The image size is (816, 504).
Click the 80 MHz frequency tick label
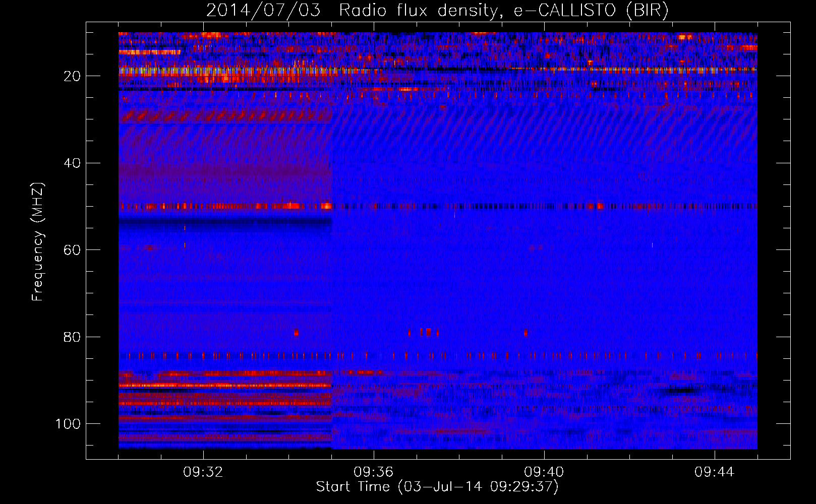pos(72,337)
